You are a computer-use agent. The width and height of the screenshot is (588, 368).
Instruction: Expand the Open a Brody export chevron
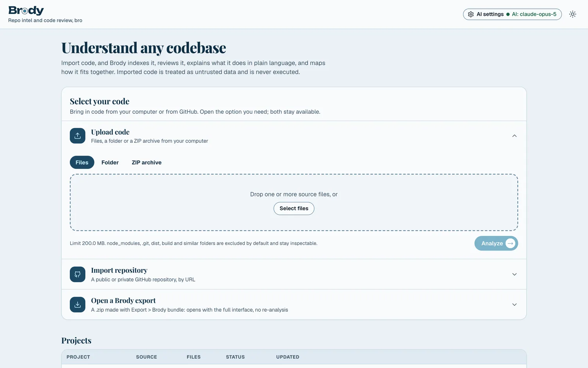click(x=514, y=305)
